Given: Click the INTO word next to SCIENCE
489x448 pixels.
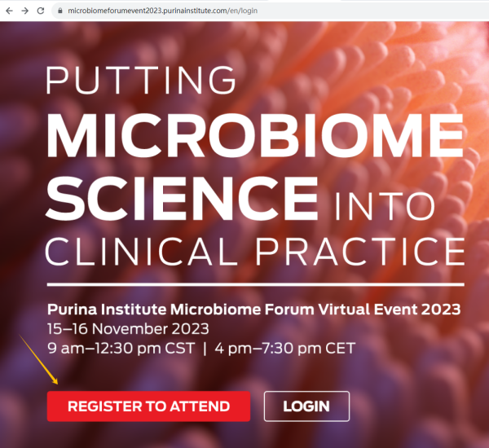Looking at the screenshot, I should [x=384, y=206].
